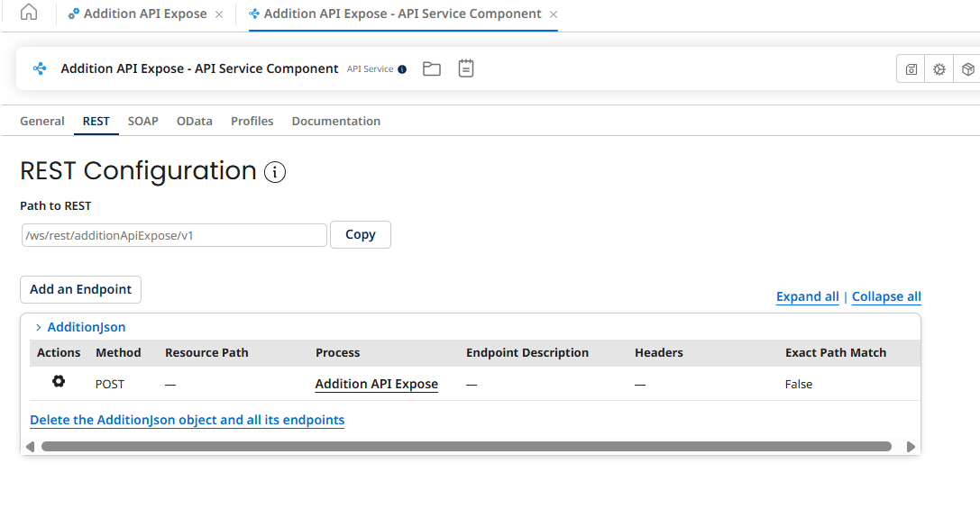Click the notes clipboard icon

tap(465, 68)
